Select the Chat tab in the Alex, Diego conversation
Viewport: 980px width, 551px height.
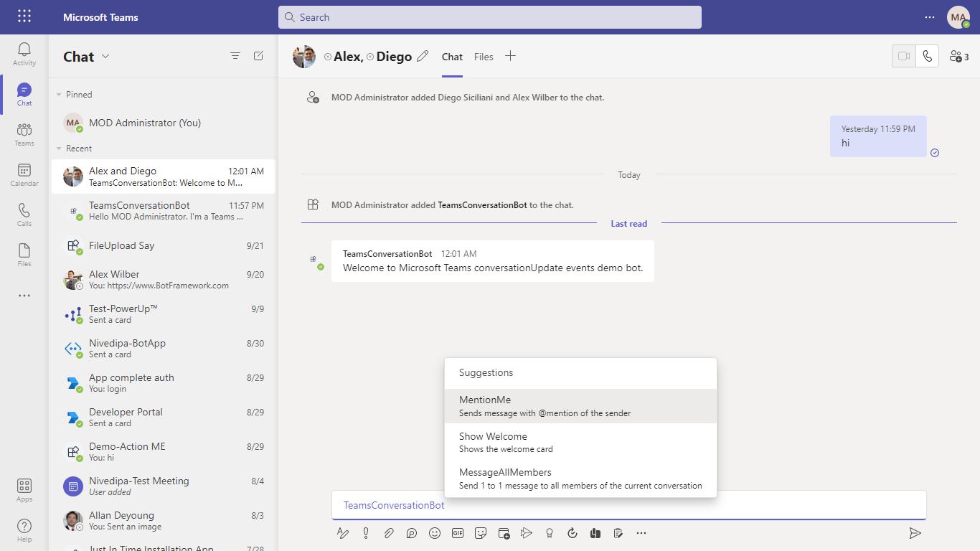[452, 57]
